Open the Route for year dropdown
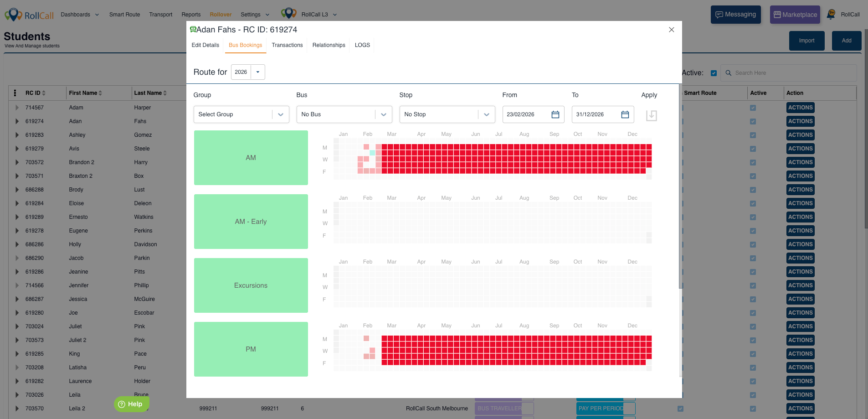868x419 pixels. click(257, 72)
